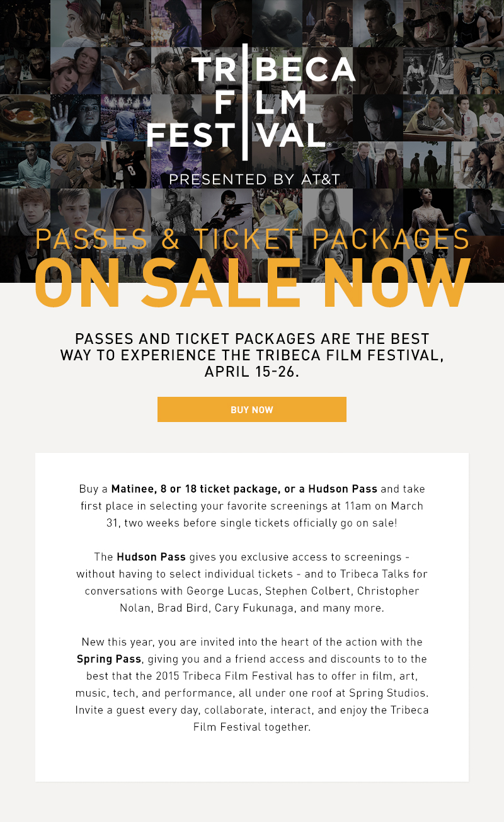Click bold 'Hudson Pass' starting second paragraph
504x822 pixels.
[151, 557]
